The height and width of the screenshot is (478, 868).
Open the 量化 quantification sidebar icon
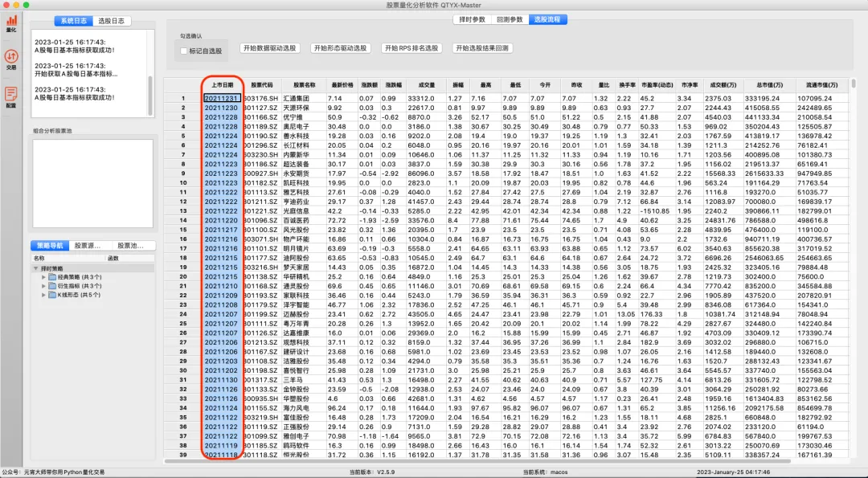point(11,23)
